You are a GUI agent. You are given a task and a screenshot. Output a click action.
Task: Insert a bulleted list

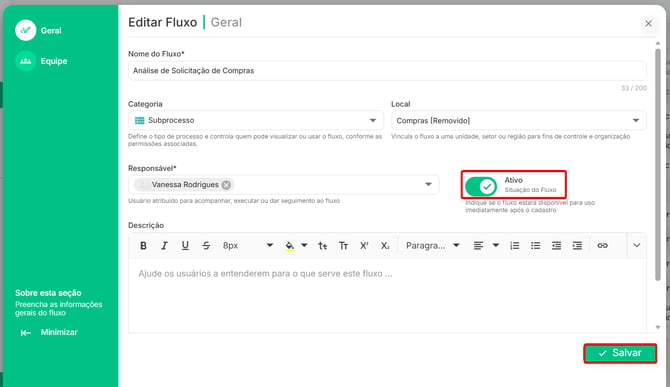[535, 246]
